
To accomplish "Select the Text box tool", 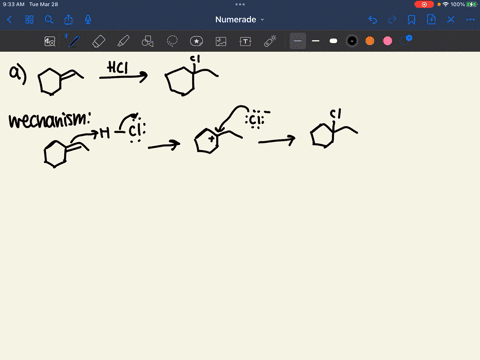I will coord(245,41).
